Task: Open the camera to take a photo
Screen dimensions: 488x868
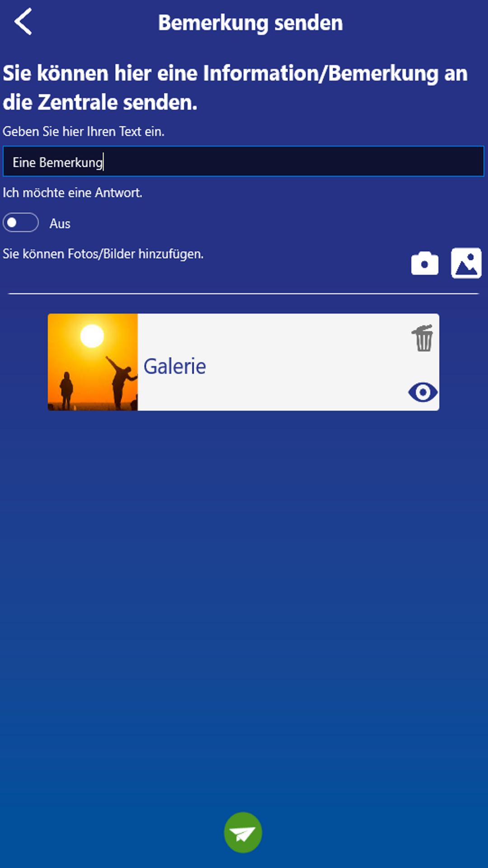Action: click(425, 263)
